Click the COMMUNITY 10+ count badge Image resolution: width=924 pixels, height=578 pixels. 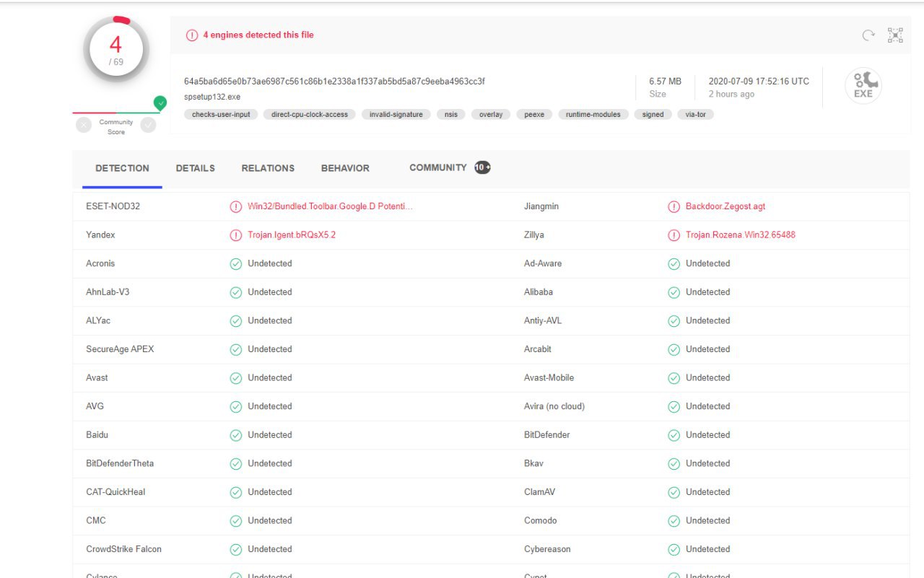(x=482, y=167)
